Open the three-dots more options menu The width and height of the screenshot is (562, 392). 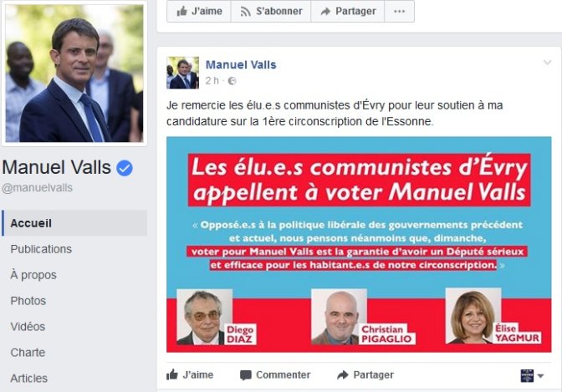point(399,11)
